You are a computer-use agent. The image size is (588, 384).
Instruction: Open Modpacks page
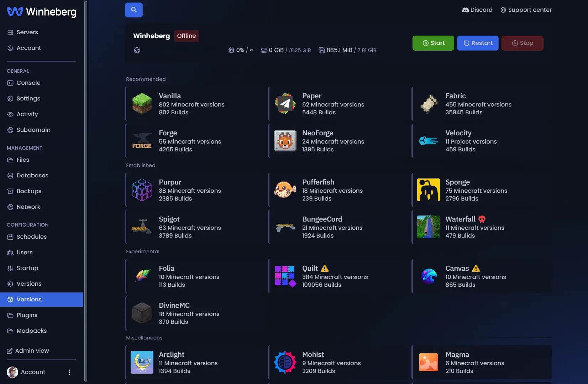click(x=42, y=331)
